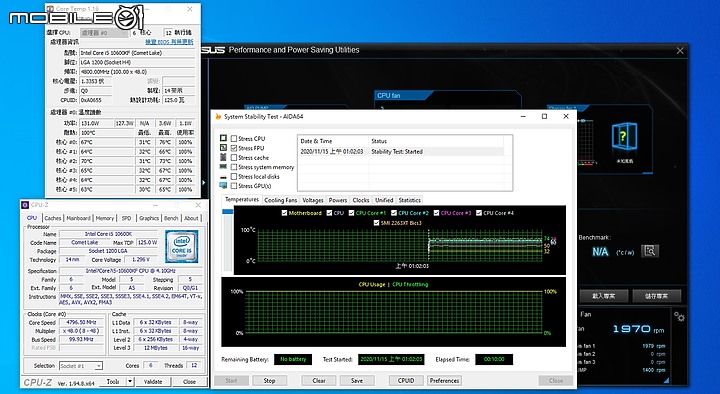Screen dimensions: 720x394
Task: Click the Save button in AIDA64
Action: click(x=357, y=381)
